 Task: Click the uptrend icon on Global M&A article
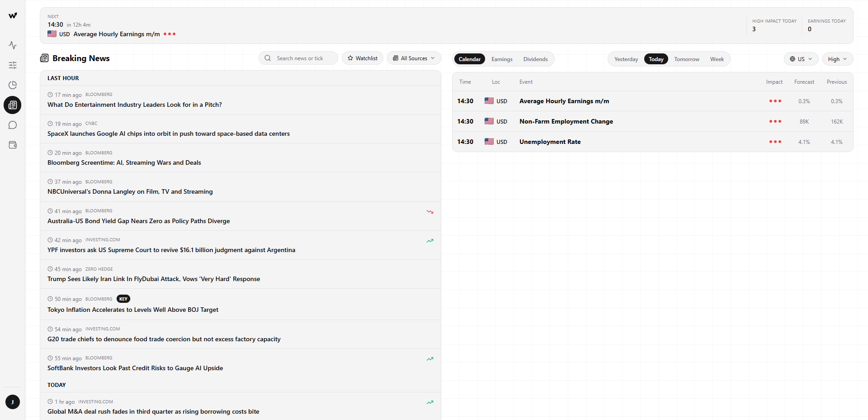(430, 402)
